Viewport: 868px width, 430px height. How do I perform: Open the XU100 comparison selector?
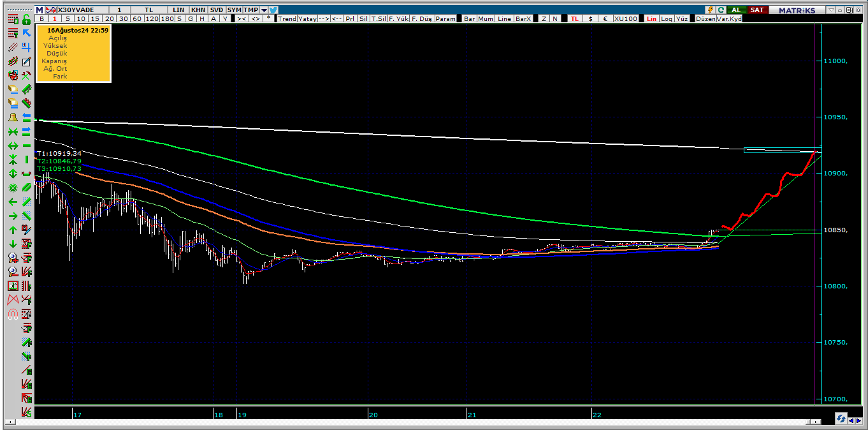click(625, 19)
